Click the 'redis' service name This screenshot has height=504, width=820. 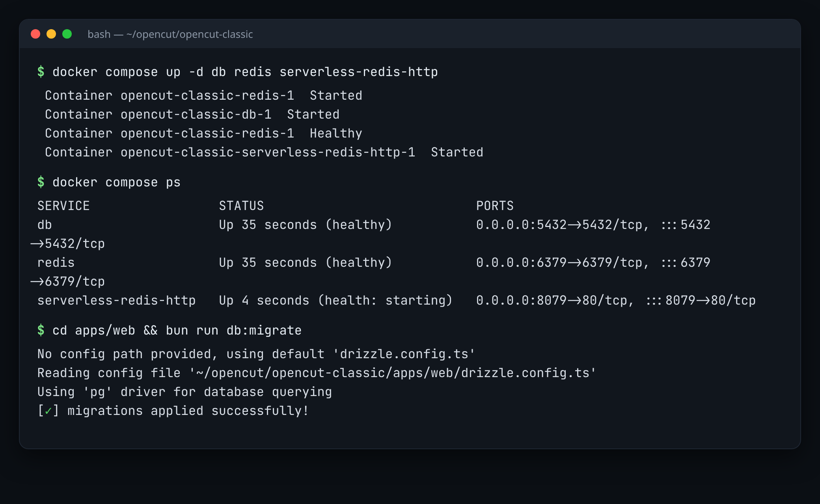click(56, 262)
